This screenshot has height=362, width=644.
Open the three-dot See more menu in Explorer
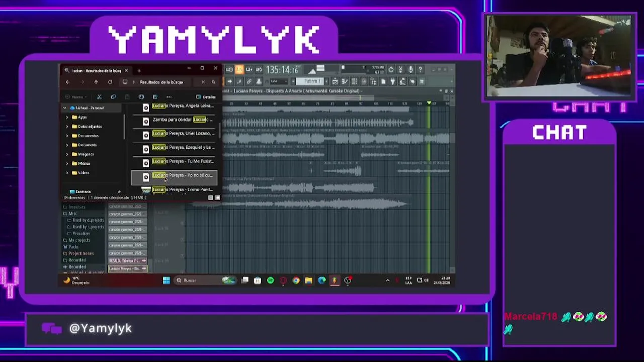point(169,97)
